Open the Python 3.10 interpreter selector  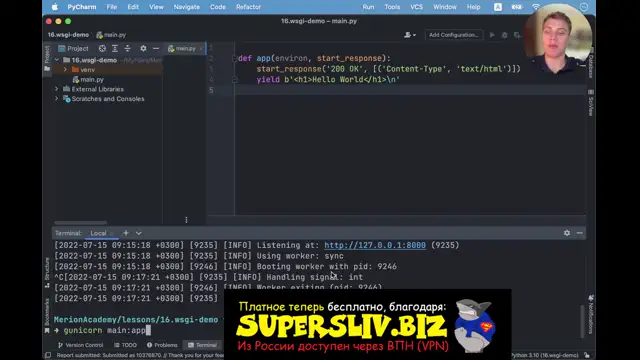coord(544,355)
